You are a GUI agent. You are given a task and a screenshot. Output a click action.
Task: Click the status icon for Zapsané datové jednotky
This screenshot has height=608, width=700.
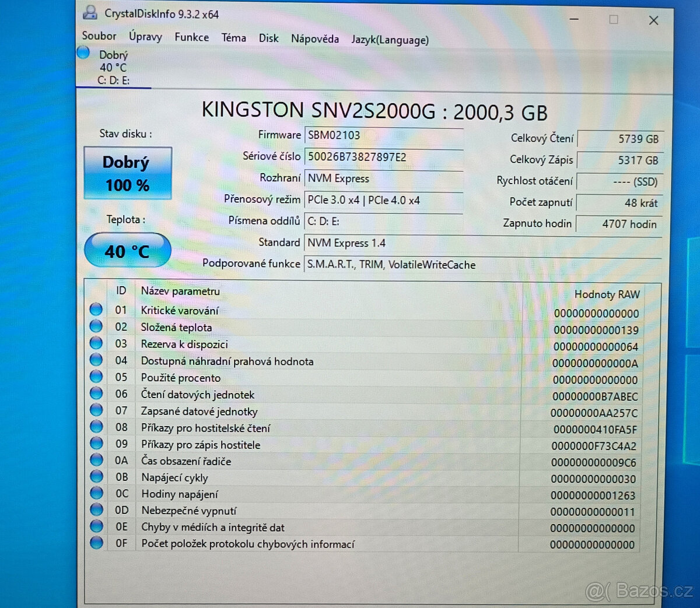[96, 410]
